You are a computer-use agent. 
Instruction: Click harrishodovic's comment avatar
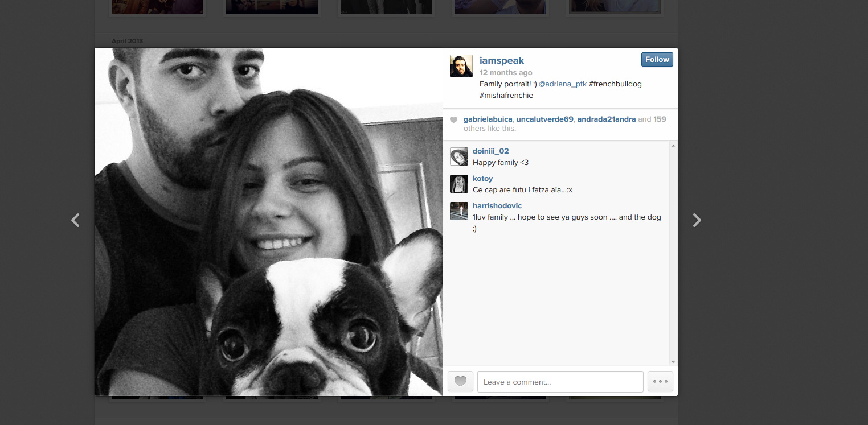pyautogui.click(x=458, y=211)
